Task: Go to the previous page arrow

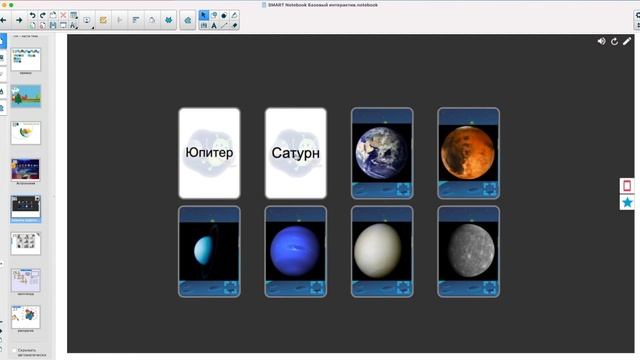Action: 3,20
